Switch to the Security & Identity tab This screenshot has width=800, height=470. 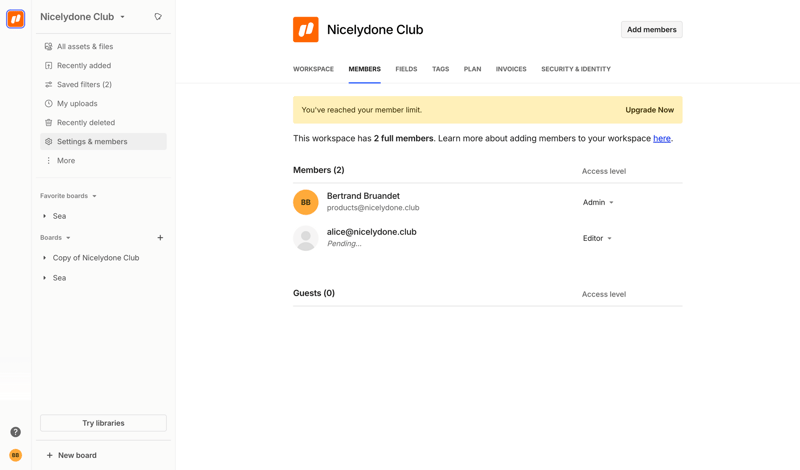pos(575,69)
